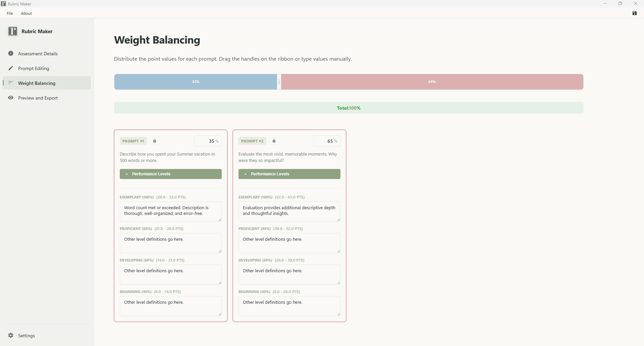Click 'Describe how you spent your Summer' text
The height and width of the screenshot is (346, 644).
pos(167,157)
